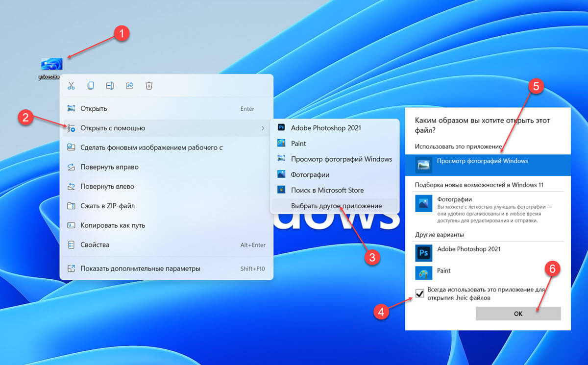Click the Paint palette icon in dialog
The height and width of the screenshot is (365, 588).
pyautogui.click(x=423, y=273)
